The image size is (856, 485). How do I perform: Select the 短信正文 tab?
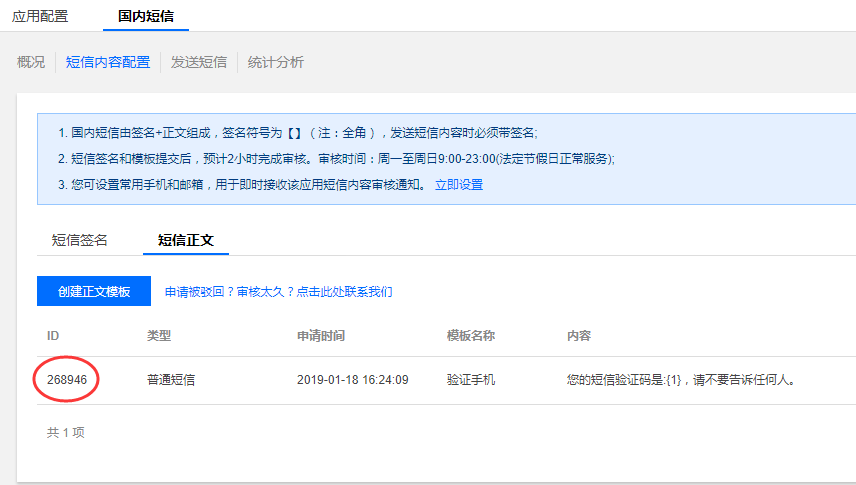tap(186, 240)
